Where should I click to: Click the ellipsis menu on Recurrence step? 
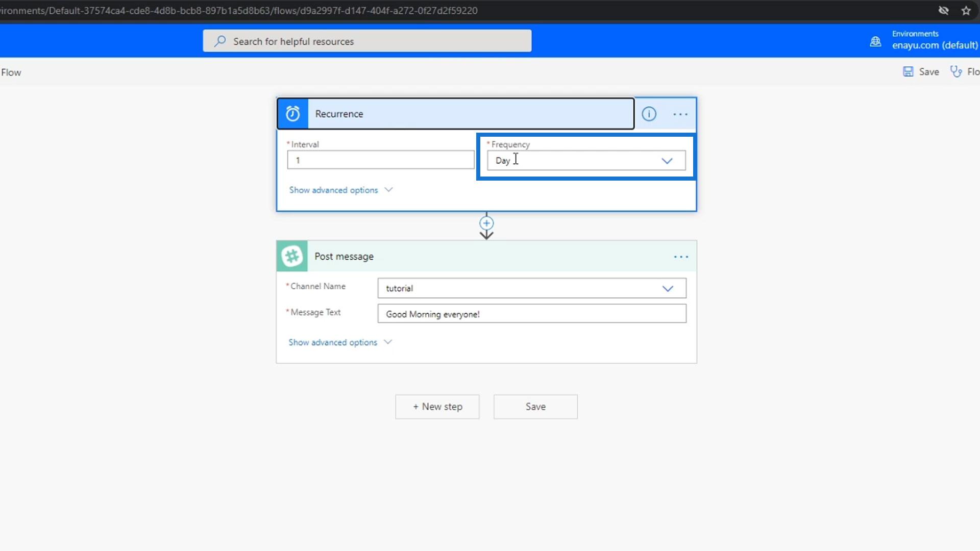pos(680,114)
